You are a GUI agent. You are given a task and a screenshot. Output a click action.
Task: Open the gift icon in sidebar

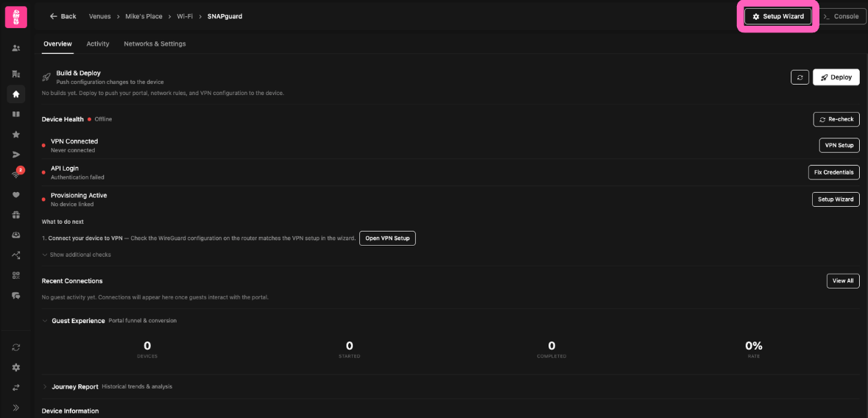pyautogui.click(x=16, y=215)
